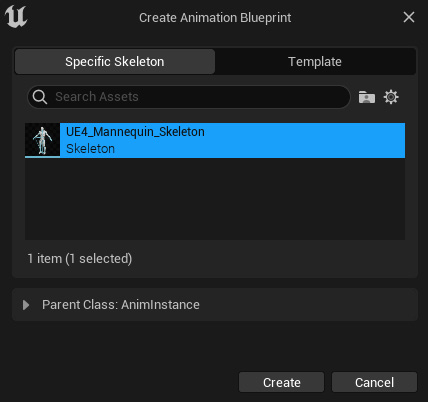Switch to the Template tab
This screenshot has height=402, width=428.
[315, 62]
